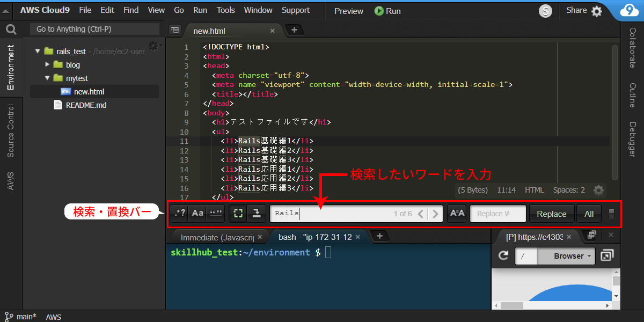Click the new.html file icon in tree
Image resolution: width=644 pixels, height=322 pixels.
tap(66, 92)
